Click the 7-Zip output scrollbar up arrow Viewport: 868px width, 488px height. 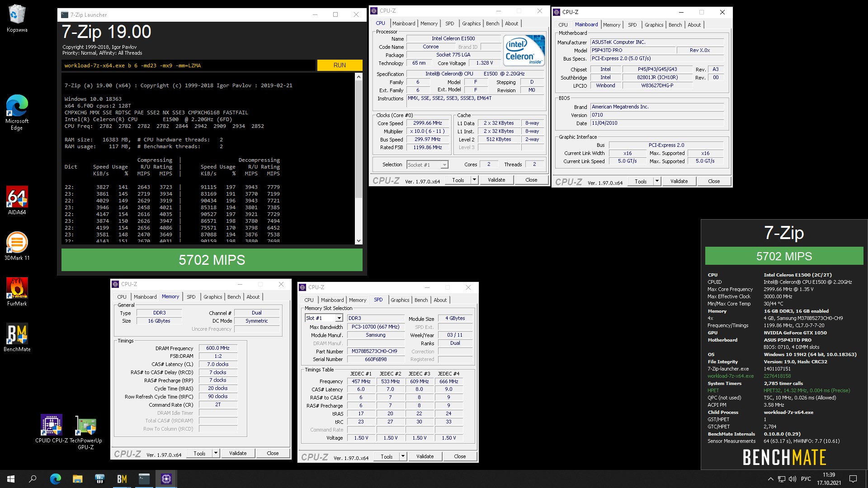tap(359, 77)
